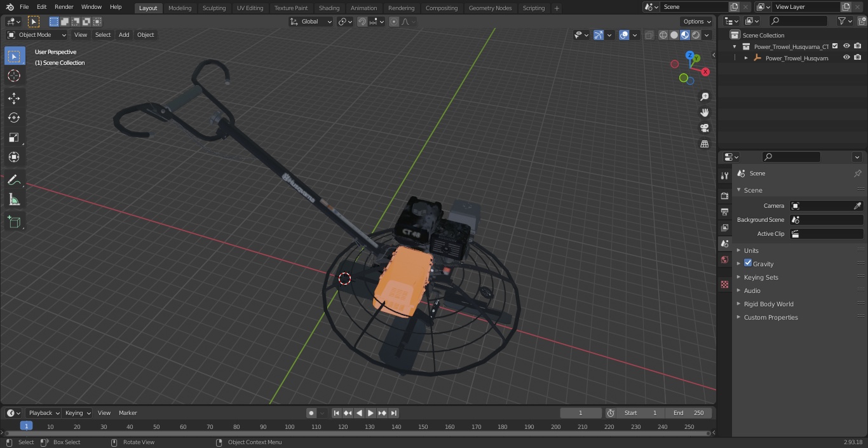Toggle X-ray mode
Viewport: 868px width, 448px height.
649,35
